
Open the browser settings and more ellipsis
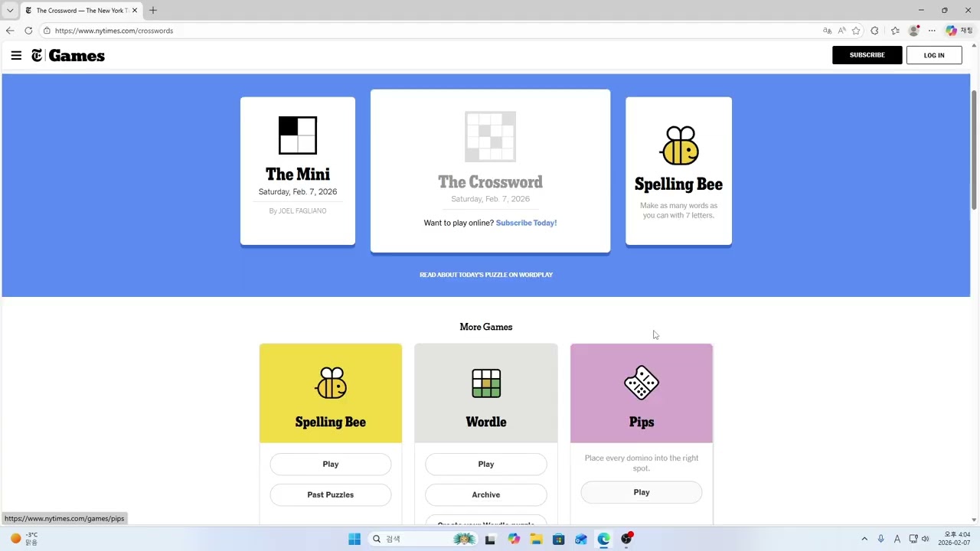pos(932,31)
